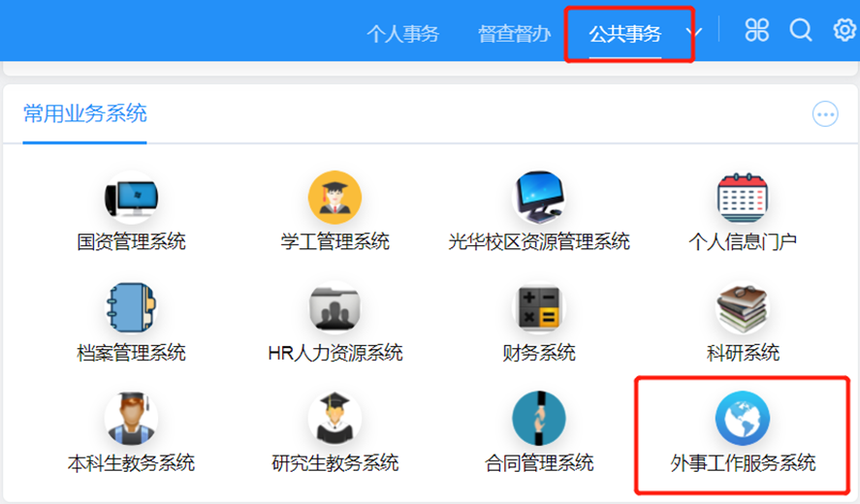Open the 科研系统 books icon
The height and width of the screenshot is (504, 860).
pyautogui.click(x=742, y=308)
